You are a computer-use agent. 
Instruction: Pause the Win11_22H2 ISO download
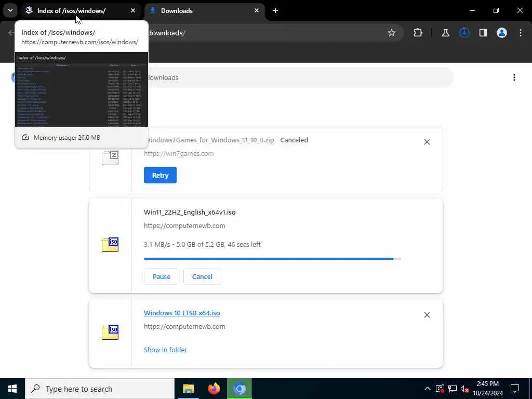pyautogui.click(x=162, y=276)
